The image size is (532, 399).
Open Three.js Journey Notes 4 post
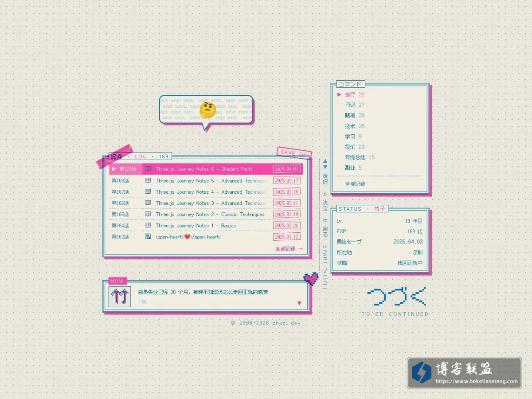[x=211, y=192]
